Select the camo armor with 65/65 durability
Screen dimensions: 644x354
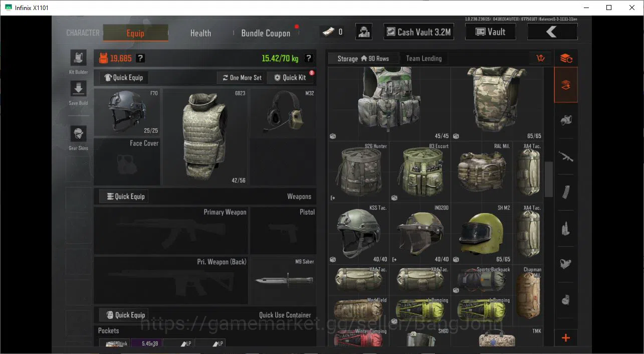(x=497, y=104)
